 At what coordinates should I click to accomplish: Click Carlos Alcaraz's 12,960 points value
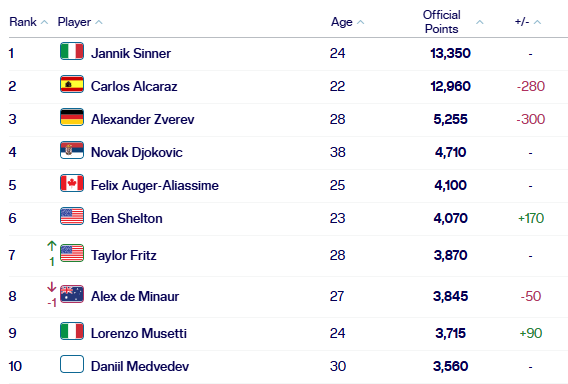click(450, 86)
